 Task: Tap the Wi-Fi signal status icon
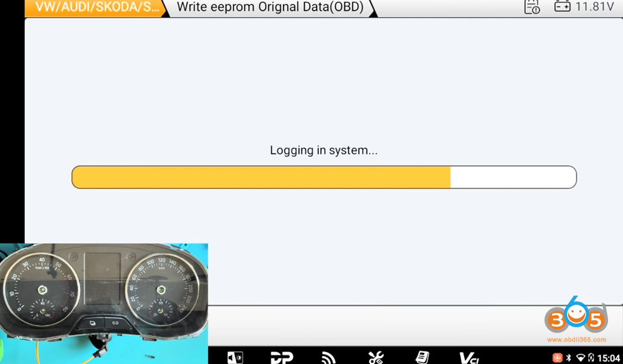pyautogui.click(x=581, y=358)
